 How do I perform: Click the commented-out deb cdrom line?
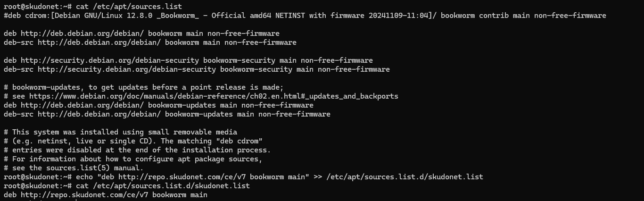point(305,16)
